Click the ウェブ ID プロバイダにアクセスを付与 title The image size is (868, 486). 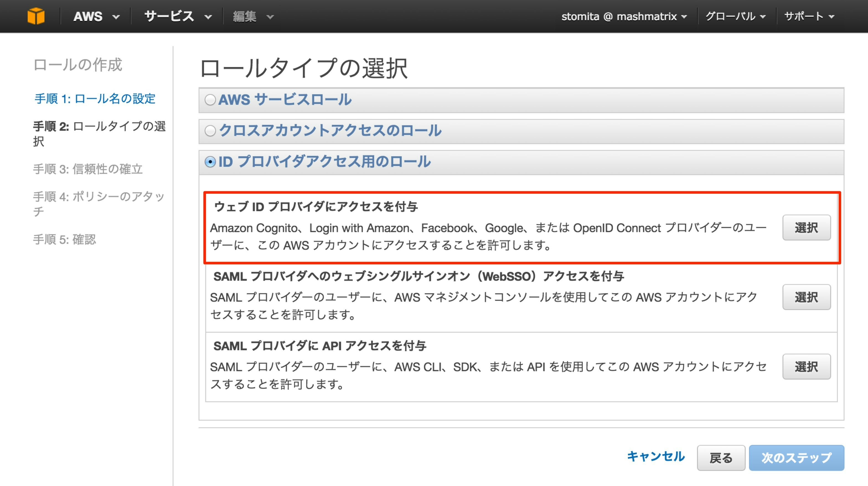click(316, 206)
